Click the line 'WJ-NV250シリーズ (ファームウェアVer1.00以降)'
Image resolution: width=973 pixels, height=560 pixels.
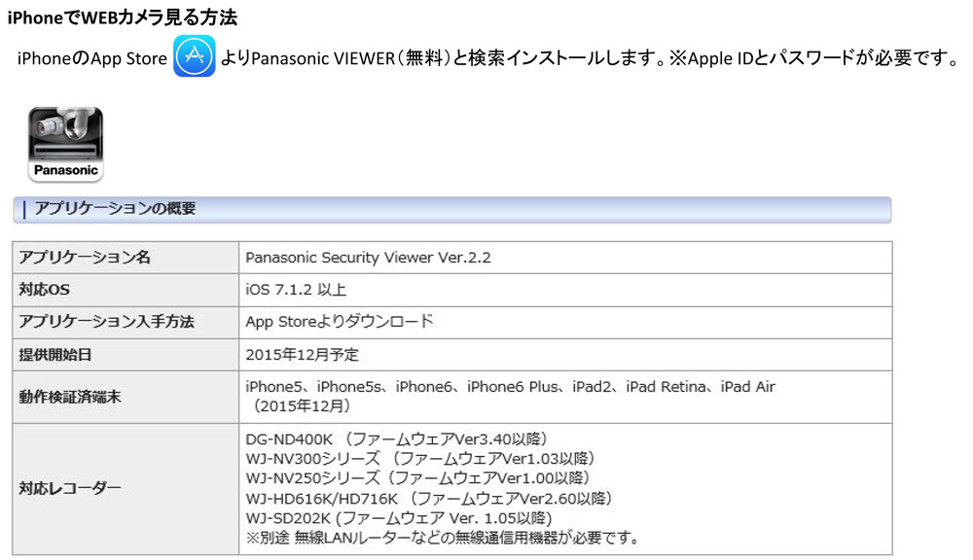pyautogui.click(x=418, y=478)
